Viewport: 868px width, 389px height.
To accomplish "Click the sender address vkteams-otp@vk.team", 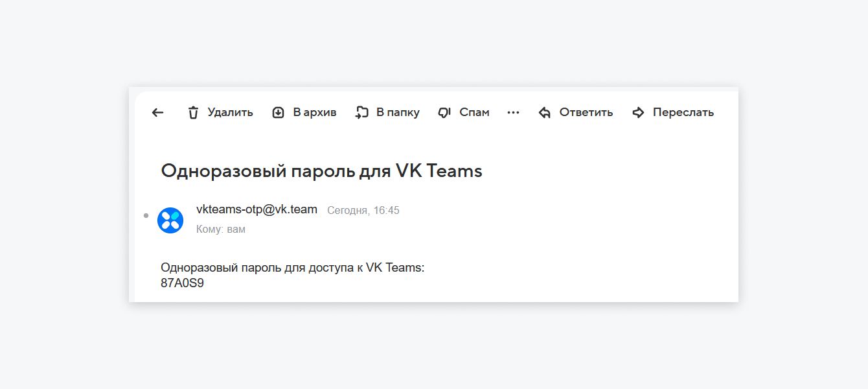I will pyautogui.click(x=257, y=209).
